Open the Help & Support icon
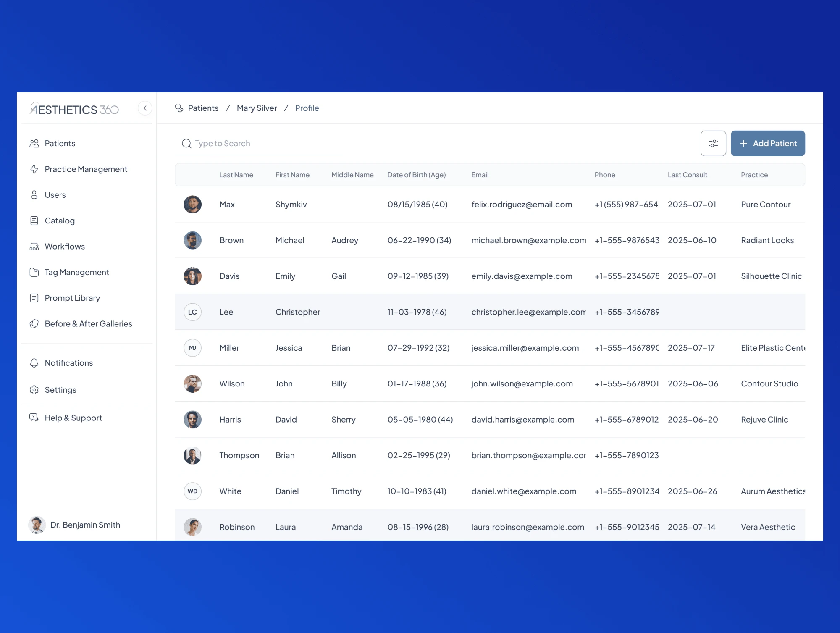840x633 pixels. [x=34, y=418]
